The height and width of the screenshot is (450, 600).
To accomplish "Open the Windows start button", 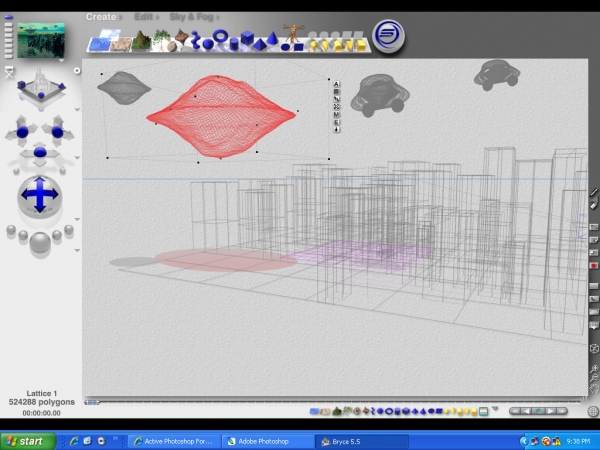I will [28, 441].
